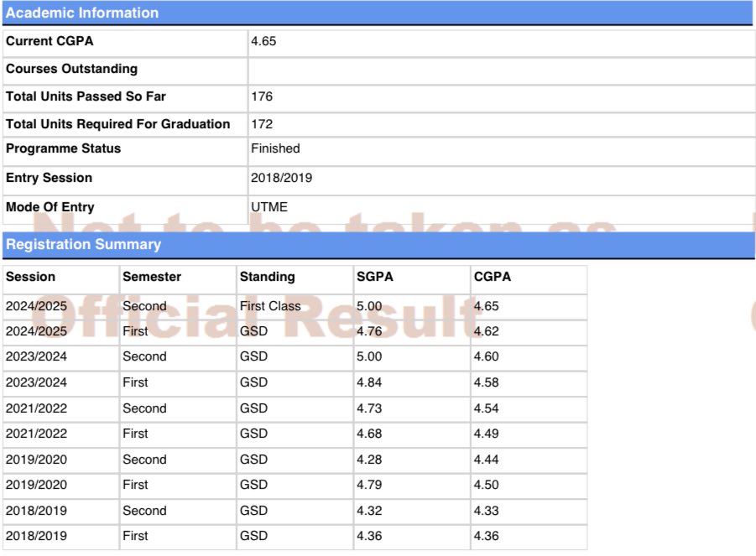Select the 2018/2019 value beside Entry Session
The width and height of the screenshot is (756, 556).
coord(282,178)
